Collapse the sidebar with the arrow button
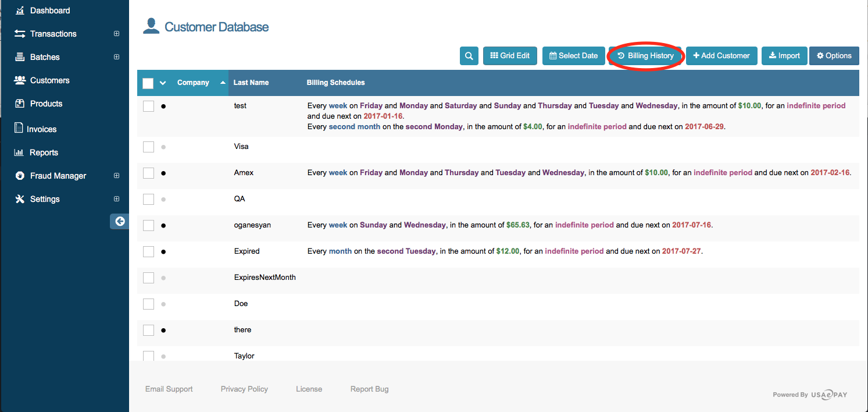 pos(119,221)
